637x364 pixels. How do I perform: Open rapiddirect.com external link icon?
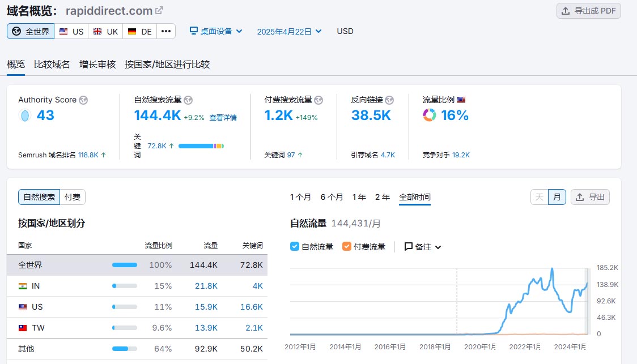[159, 11]
